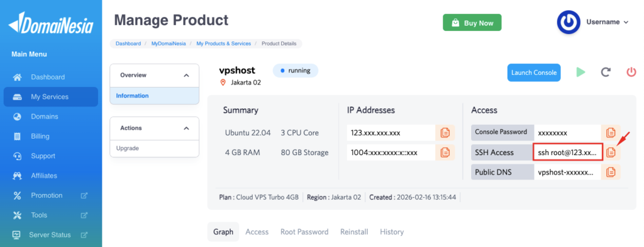This screenshot has width=644, height=247.
Task: Click the DomaiNesia logo
Action: pyautogui.click(x=51, y=23)
